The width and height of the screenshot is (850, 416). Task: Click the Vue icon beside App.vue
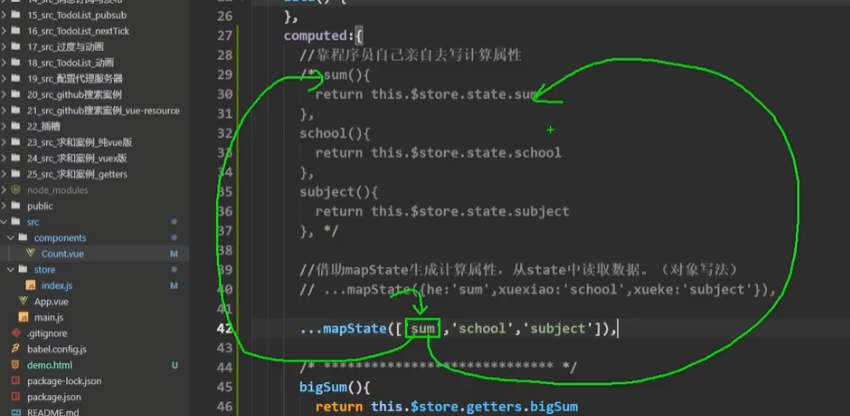(x=23, y=300)
